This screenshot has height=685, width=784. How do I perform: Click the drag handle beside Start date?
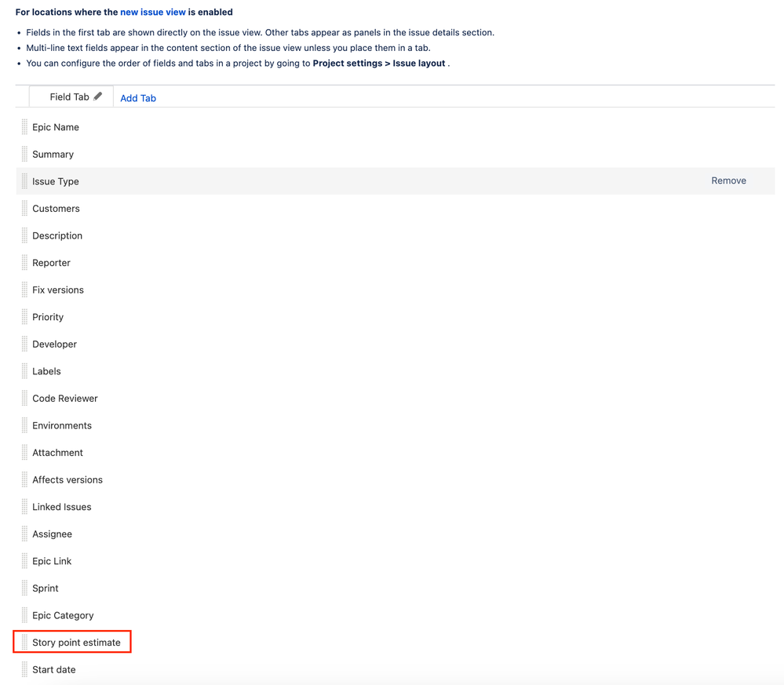(24, 669)
